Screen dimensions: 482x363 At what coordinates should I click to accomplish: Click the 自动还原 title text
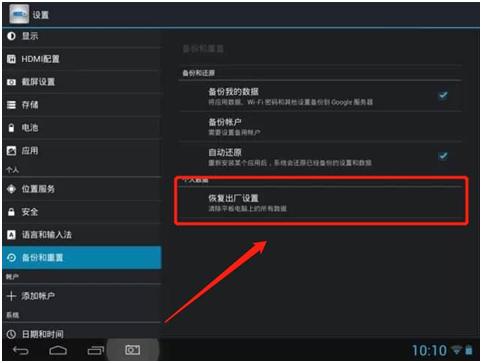225,152
